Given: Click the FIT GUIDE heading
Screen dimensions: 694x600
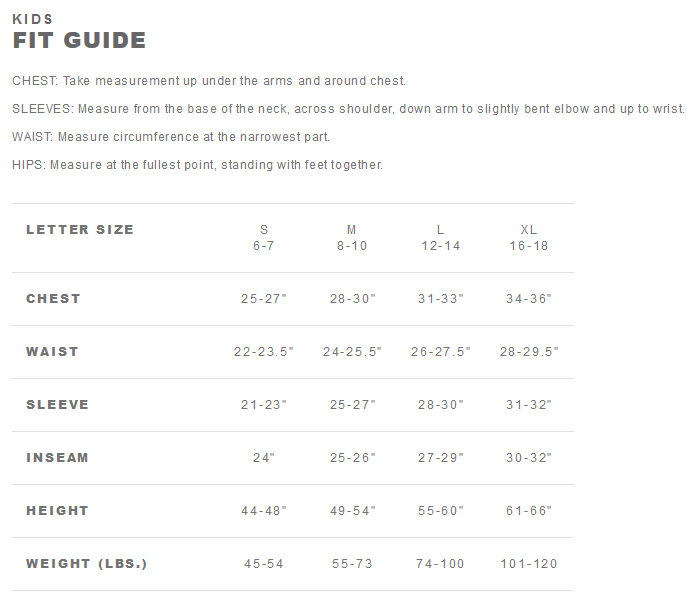Looking at the screenshot, I should (79, 41).
